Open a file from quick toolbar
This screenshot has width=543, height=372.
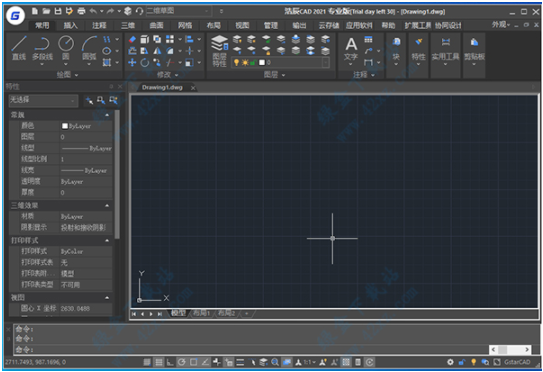click(x=46, y=11)
